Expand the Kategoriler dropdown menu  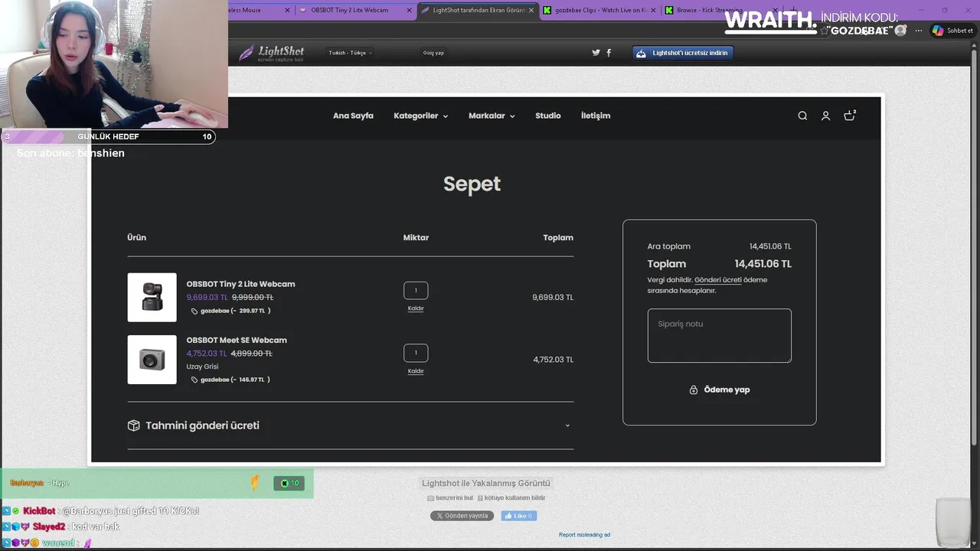click(420, 116)
